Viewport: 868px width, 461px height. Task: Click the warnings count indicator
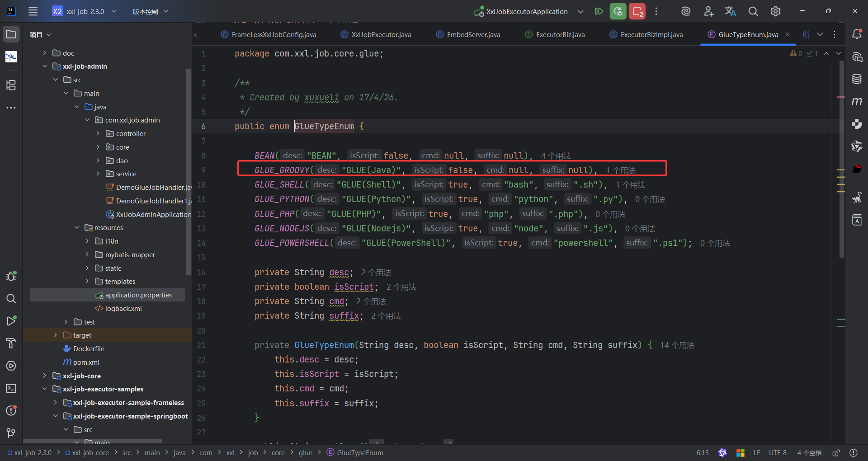(x=796, y=53)
